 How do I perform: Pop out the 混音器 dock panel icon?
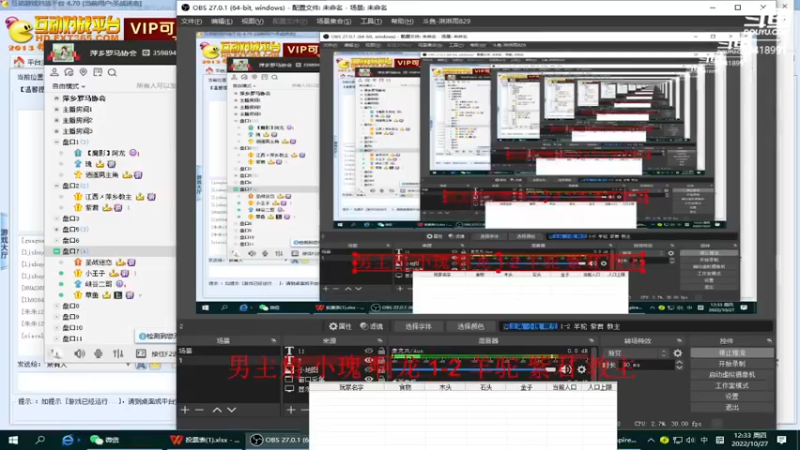coord(591,341)
